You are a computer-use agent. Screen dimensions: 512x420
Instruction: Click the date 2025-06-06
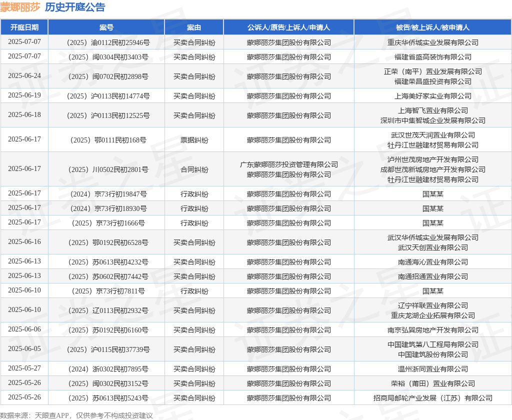tap(24, 329)
